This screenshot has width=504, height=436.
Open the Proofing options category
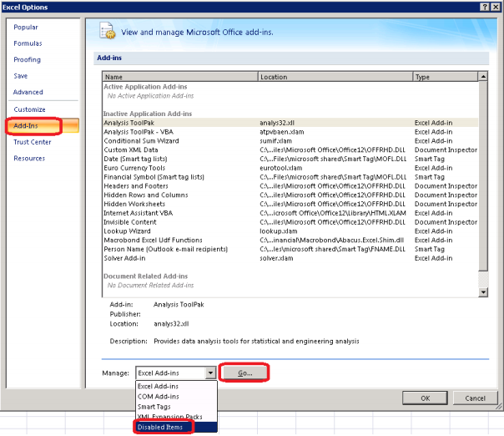coord(27,59)
